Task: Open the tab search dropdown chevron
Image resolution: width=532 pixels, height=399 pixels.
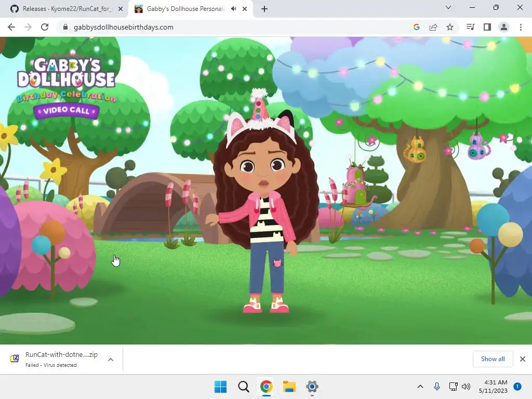Action: 448,7
